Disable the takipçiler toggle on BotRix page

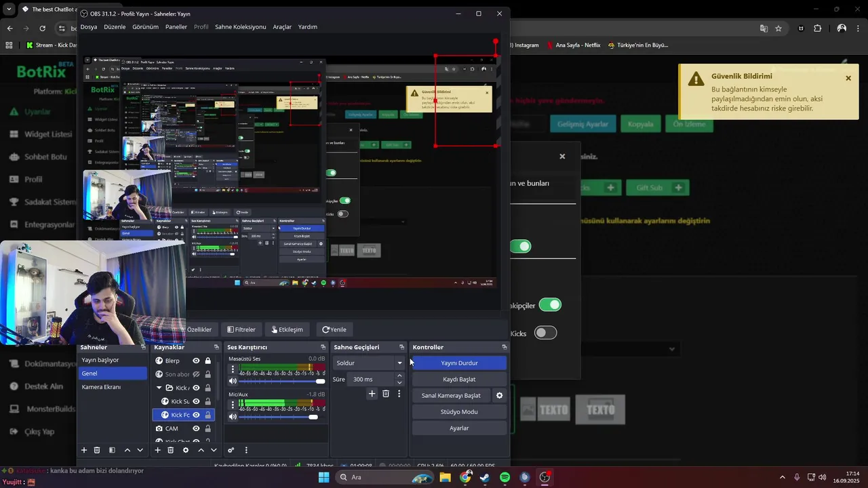click(x=550, y=305)
